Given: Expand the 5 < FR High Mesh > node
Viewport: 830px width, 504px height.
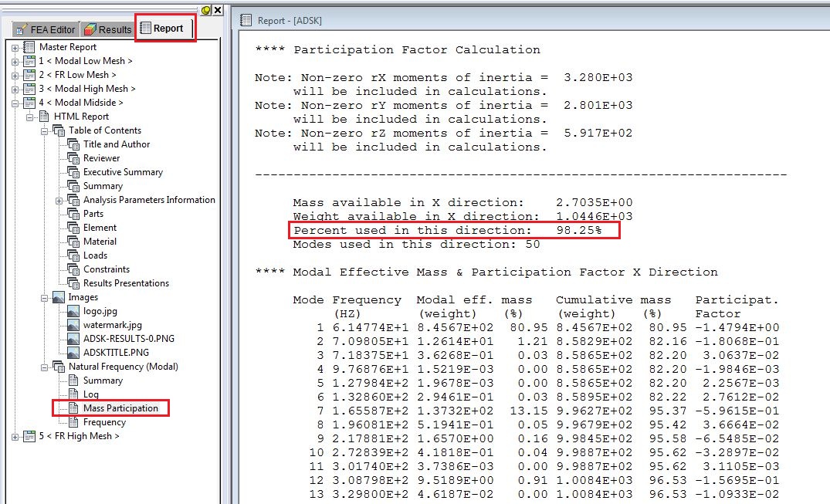Looking at the screenshot, I should point(17,435).
